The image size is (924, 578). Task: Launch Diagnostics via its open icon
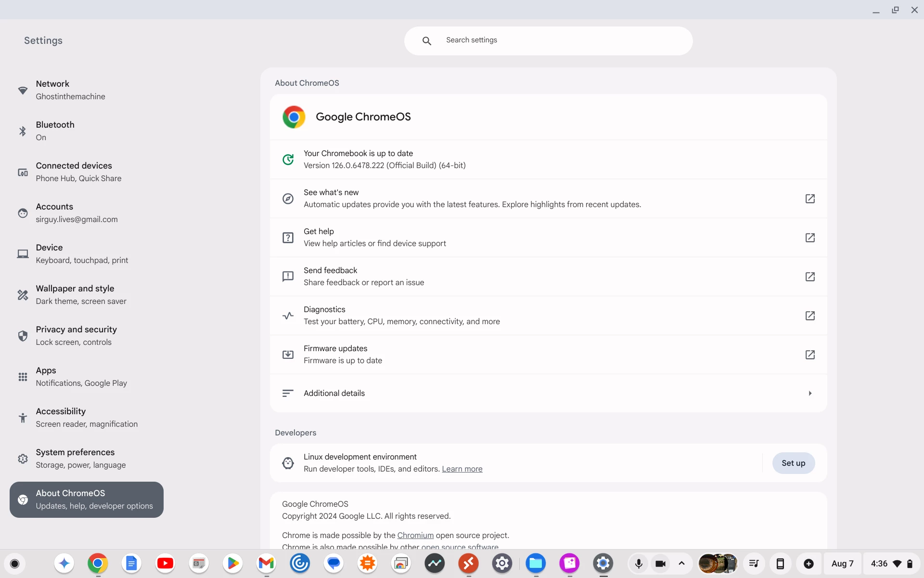pyautogui.click(x=810, y=315)
